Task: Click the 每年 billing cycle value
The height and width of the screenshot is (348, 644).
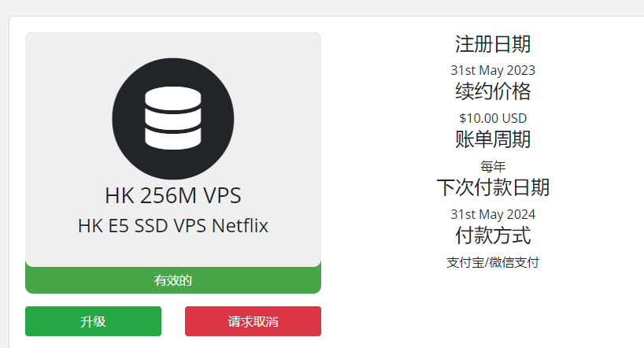Action: 493,166
